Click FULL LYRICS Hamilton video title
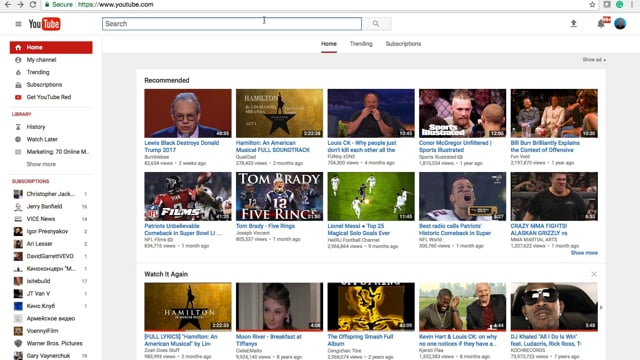640x360 pixels. [x=181, y=340]
